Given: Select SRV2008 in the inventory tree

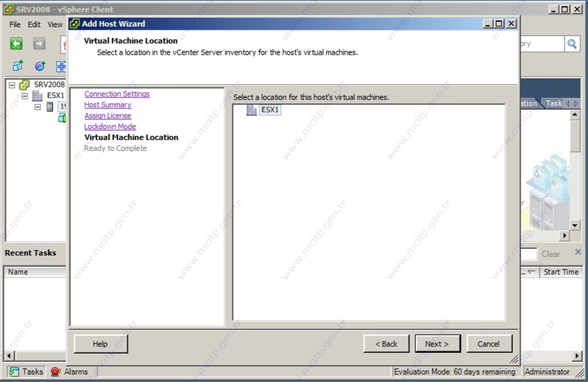Looking at the screenshot, I should point(49,84).
